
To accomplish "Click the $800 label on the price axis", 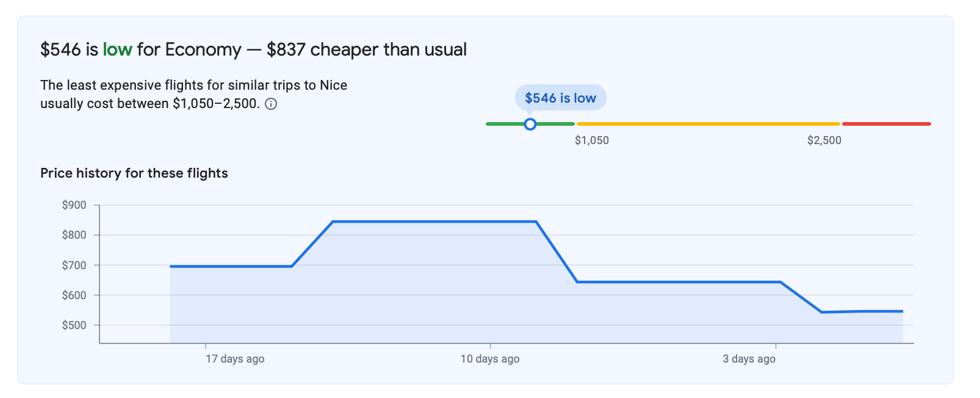I will (74, 235).
